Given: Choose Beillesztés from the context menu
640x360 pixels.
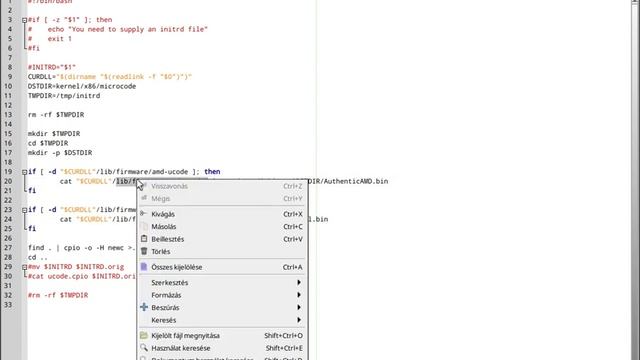Looking at the screenshot, I should (222, 239).
